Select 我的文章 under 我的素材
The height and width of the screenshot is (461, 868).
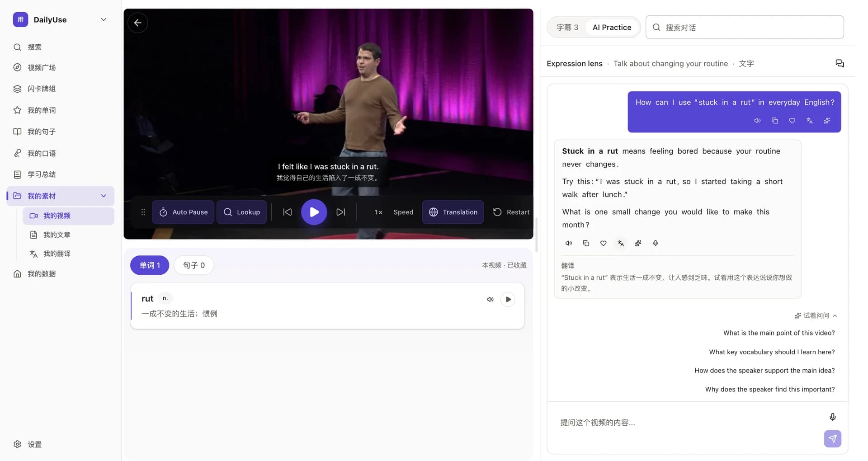tap(68, 235)
